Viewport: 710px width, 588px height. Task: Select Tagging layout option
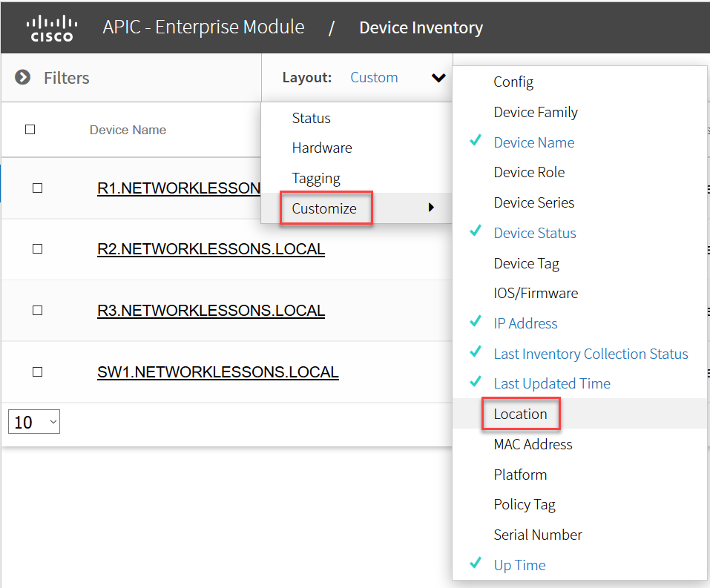[316, 179]
